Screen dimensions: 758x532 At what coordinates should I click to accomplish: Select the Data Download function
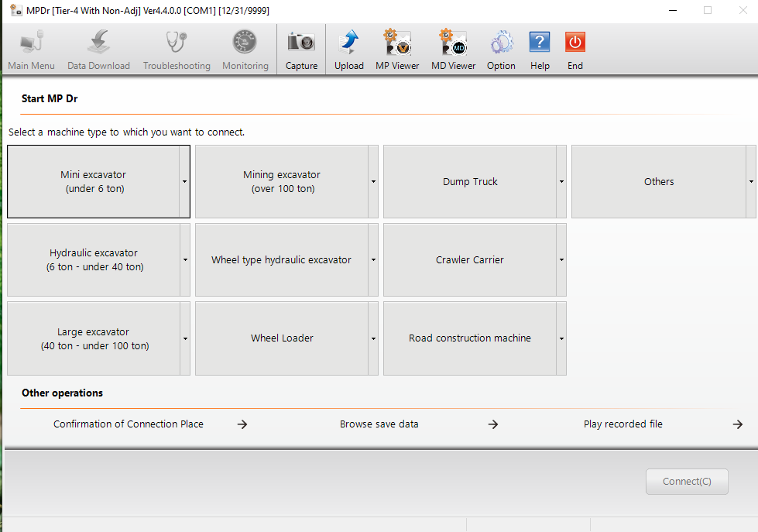pos(98,48)
